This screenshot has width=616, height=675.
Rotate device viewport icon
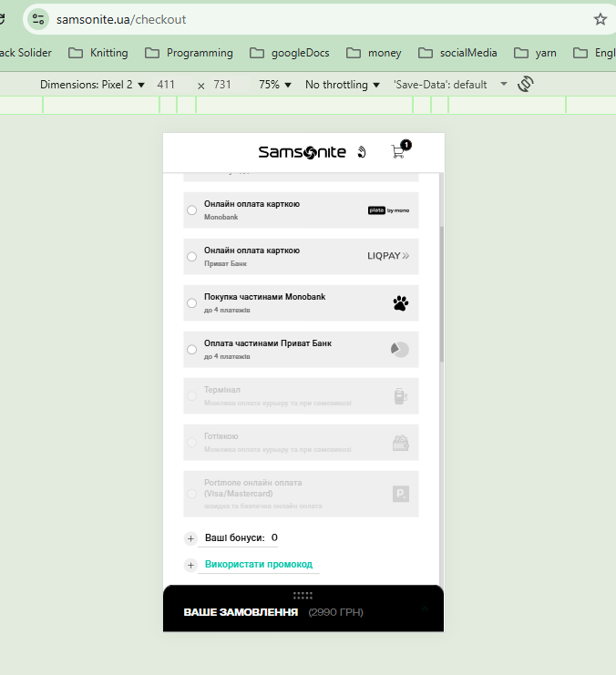point(526,84)
